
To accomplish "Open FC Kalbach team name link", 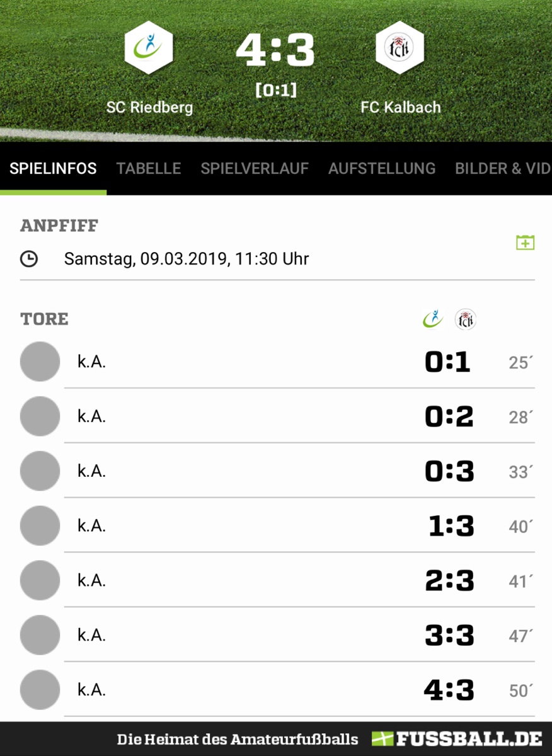I will click(401, 107).
